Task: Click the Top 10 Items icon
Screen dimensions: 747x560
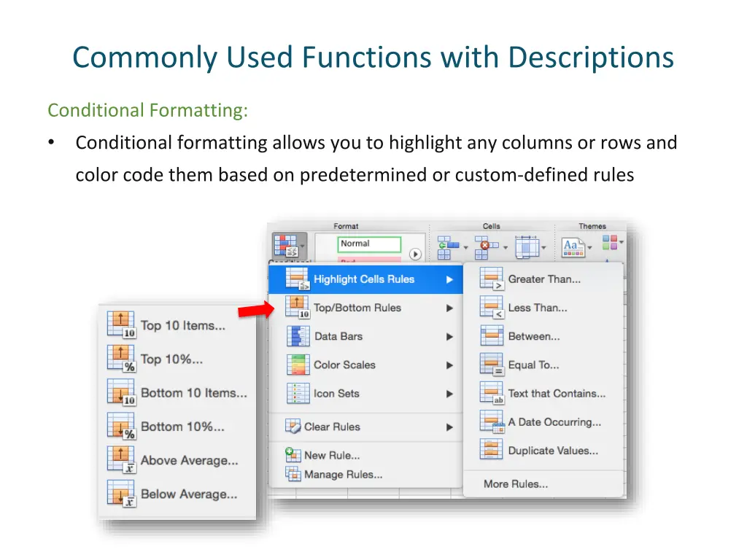Action: (122, 324)
